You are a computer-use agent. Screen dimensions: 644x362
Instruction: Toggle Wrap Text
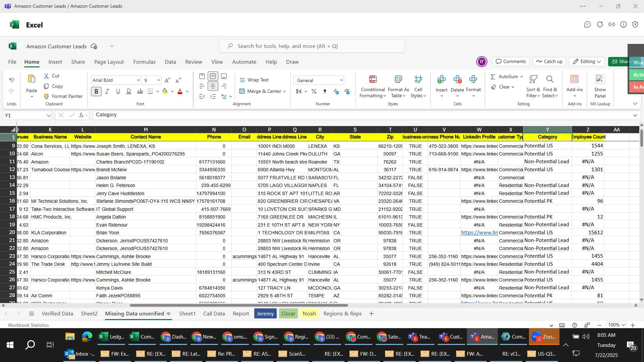click(x=254, y=80)
